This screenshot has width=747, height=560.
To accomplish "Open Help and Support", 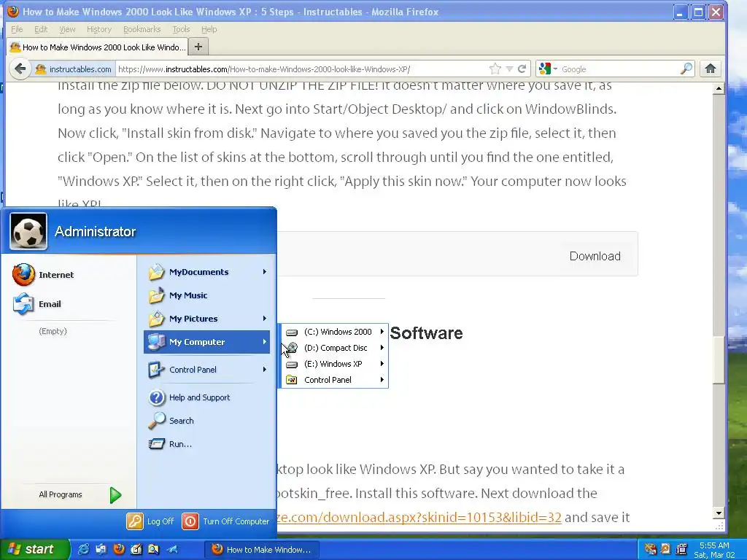I will click(x=190, y=397).
